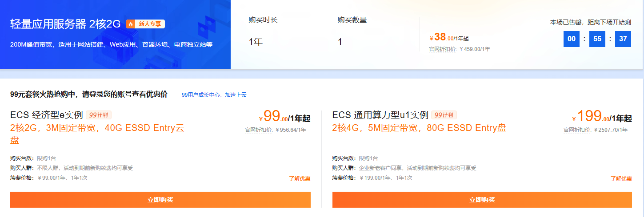
Task: Click the 官网折扣价 ¥956.64/1年 text
Action: point(276,130)
